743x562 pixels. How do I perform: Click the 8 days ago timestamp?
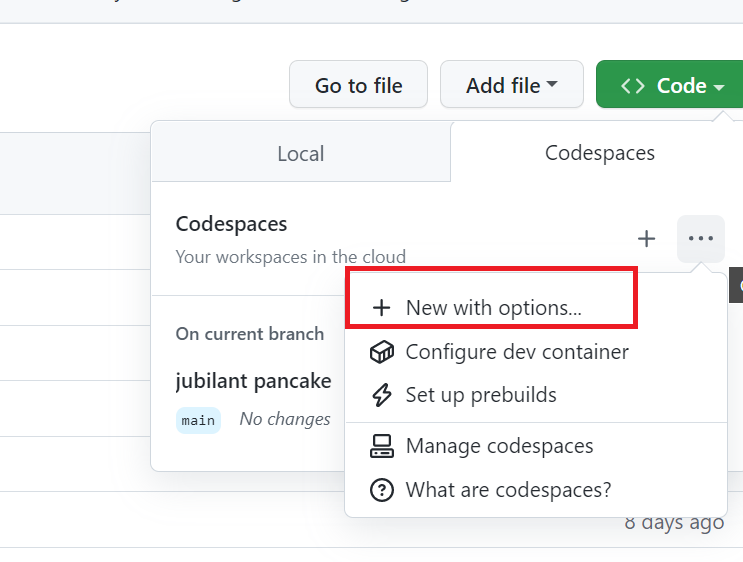674,523
